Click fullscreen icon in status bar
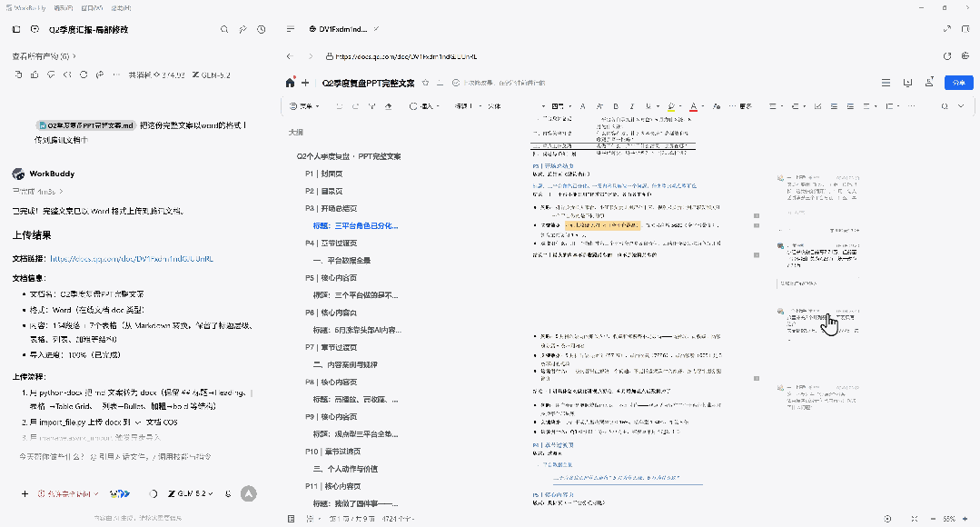980x527 pixels. (915, 519)
